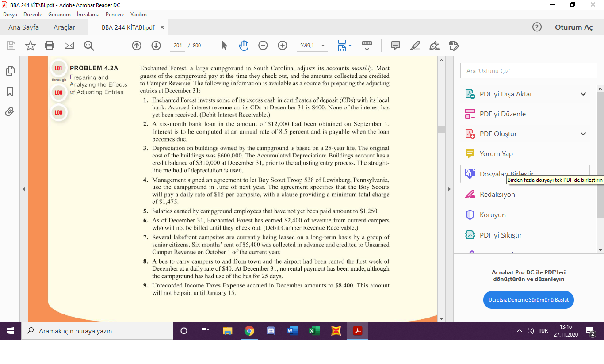Open the zoom percentage dropdown
The image size is (604, 364).
(323, 46)
